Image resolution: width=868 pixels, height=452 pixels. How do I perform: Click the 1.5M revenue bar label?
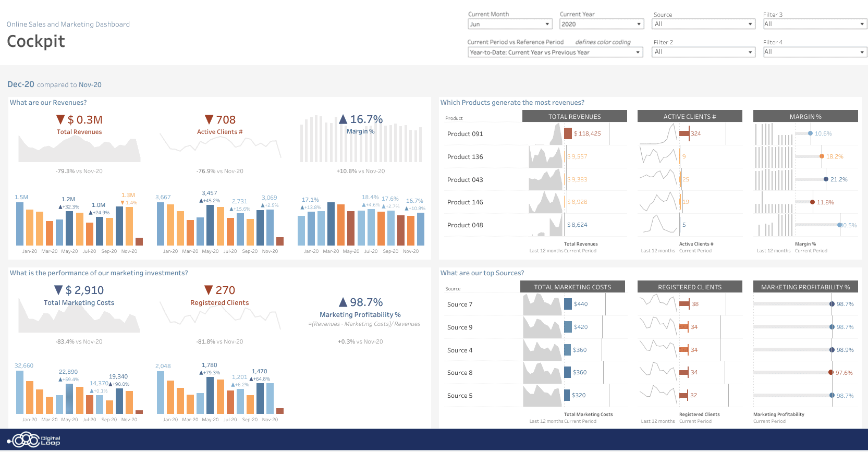(21, 197)
